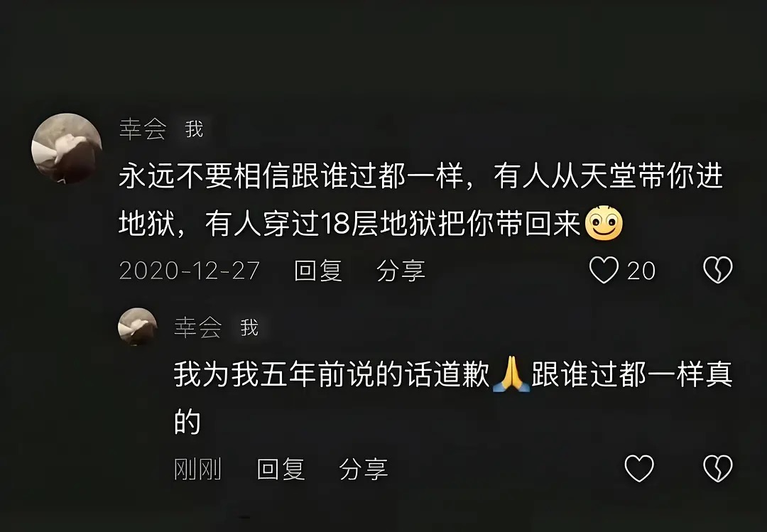Click the praying hands emoji in reply
This screenshot has width=767, height=532.
(x=511, y=374)
